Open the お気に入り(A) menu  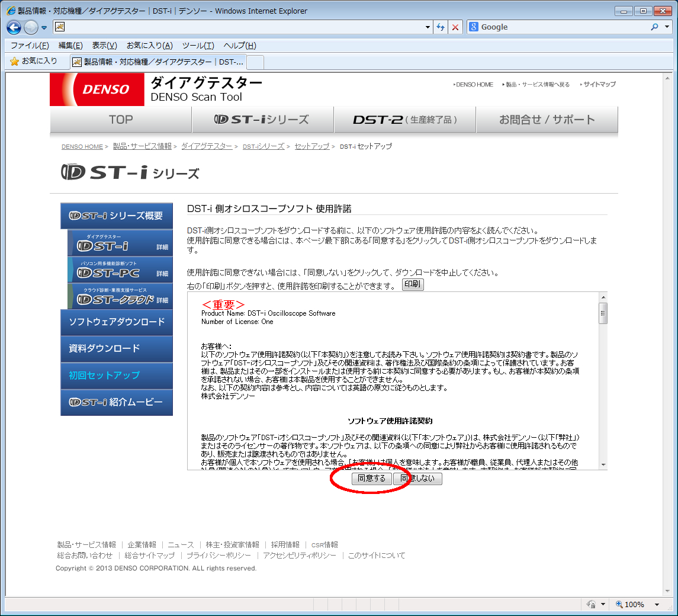(150, 46)
